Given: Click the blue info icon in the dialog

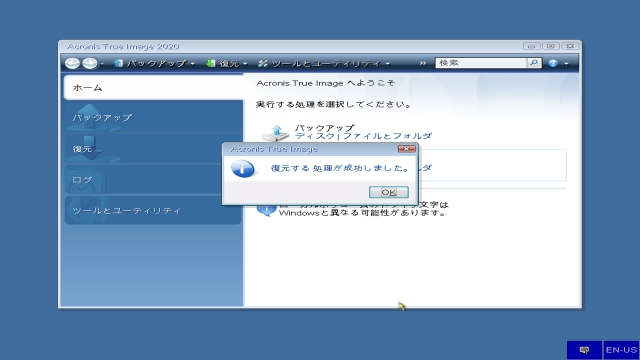Looking at the screenshot, I should 243,169.
